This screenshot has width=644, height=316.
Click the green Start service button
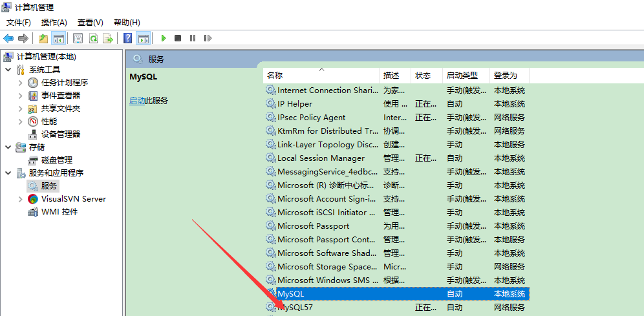point(164,38)
